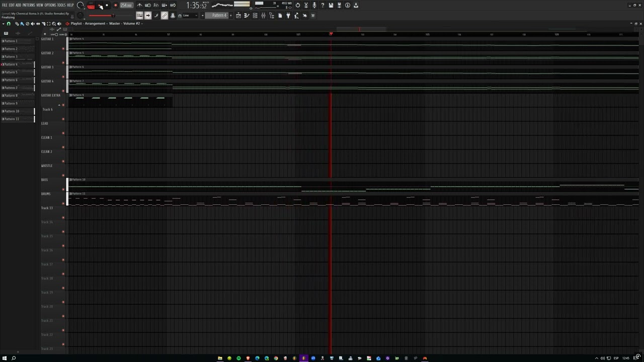The width and height of the screenshot is (644, 362).
Task: Open the HELP menu
Action: click(70, 5)
